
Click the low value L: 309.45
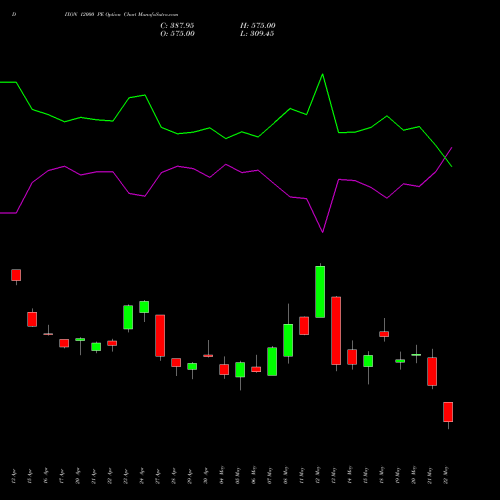[x=257, y=34]
